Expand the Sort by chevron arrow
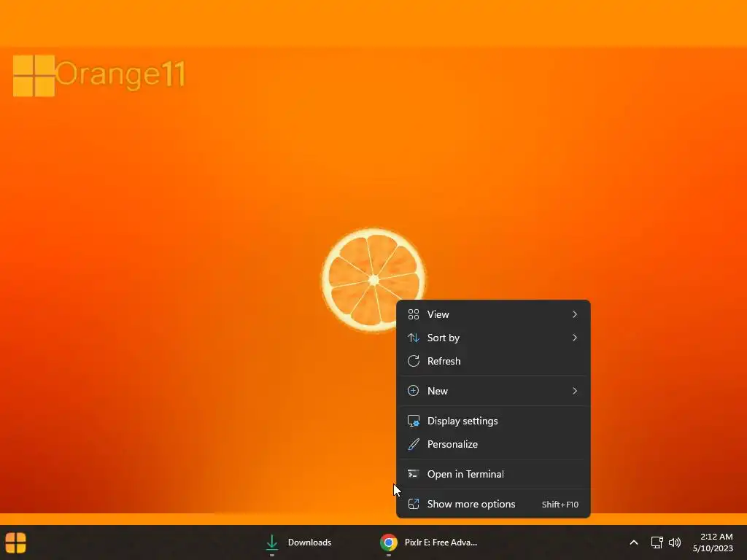Screen dimensions: 747x560 click(x=575, y=338)
